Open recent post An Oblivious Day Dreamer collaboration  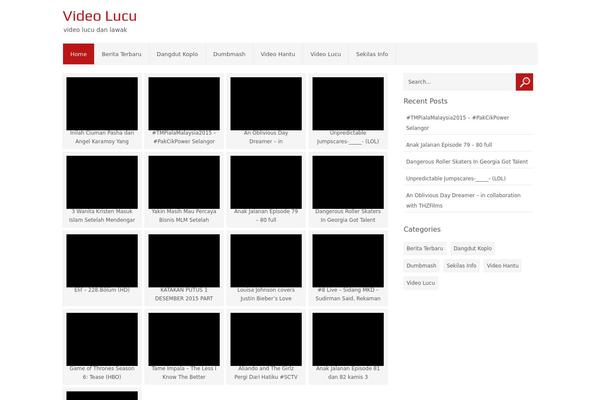(x=463, y=200)
